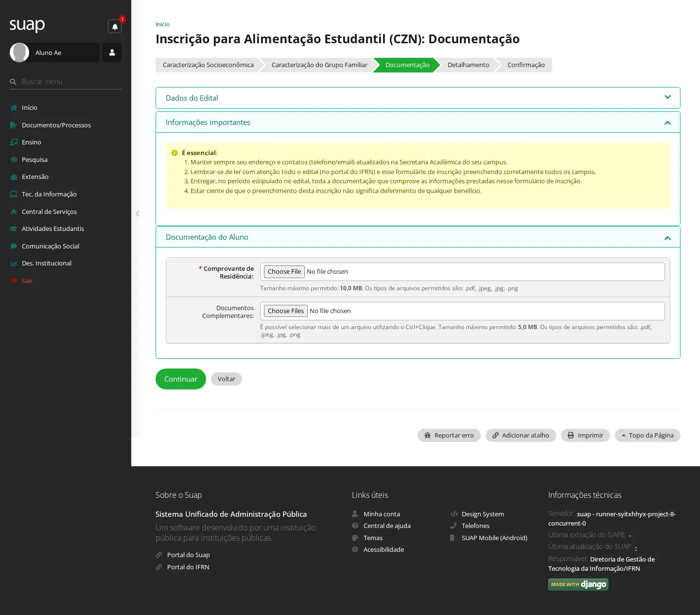Image resolution: width=700 pixels, height=615 pixels.
Task: Click the green Continuar button
Action: point(181,379)
